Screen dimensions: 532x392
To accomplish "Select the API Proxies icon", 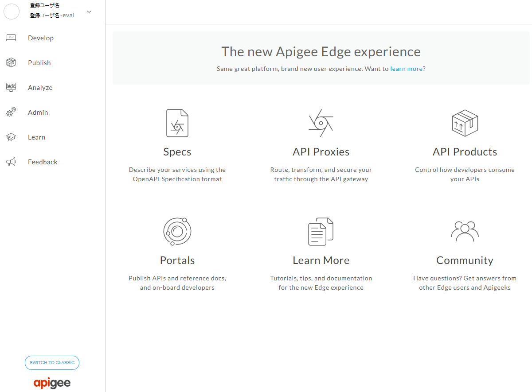I will tap(321, 123).
